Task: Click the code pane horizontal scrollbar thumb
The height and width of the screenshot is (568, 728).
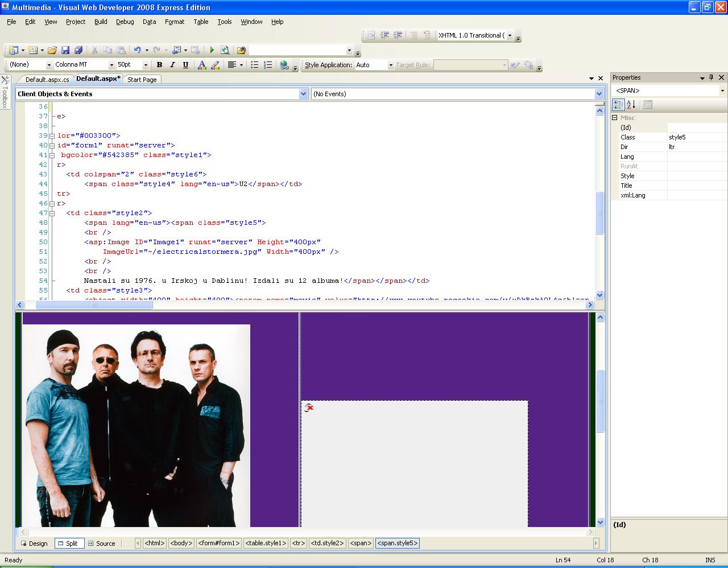Action: coord(94,305)
